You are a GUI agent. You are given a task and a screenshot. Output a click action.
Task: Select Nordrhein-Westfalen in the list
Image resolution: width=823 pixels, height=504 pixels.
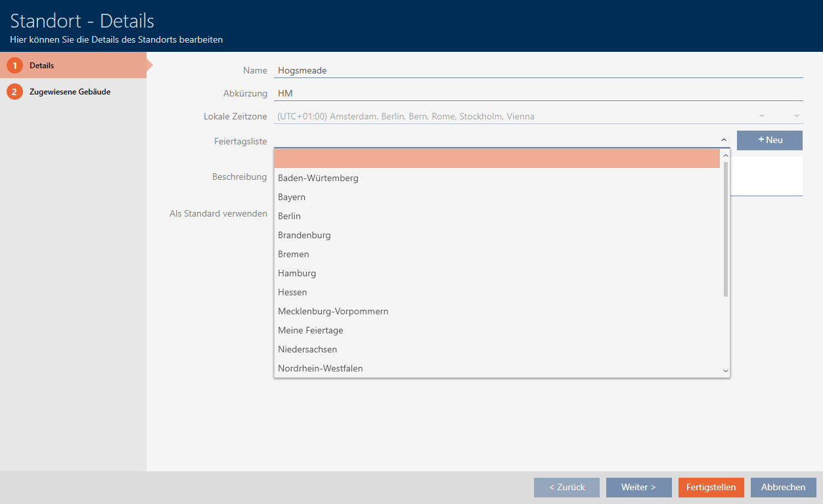pos(321,368)
